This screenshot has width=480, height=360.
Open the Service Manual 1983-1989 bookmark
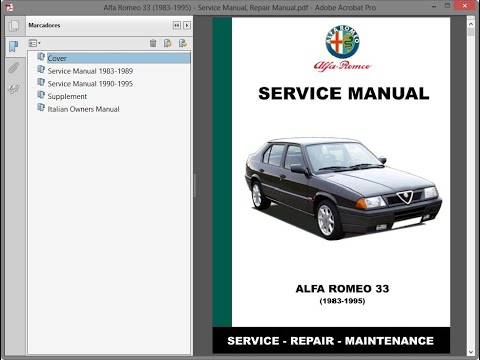[x=90, y=71]
